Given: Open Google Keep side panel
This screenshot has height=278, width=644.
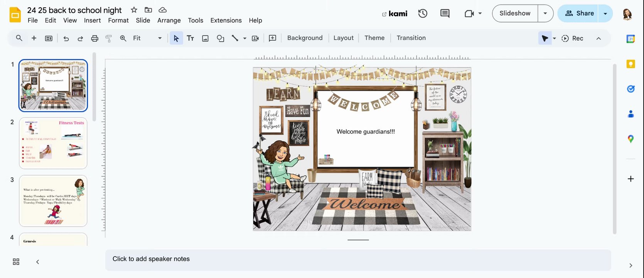Looking at the screenshot, I should tap(631, 64).
